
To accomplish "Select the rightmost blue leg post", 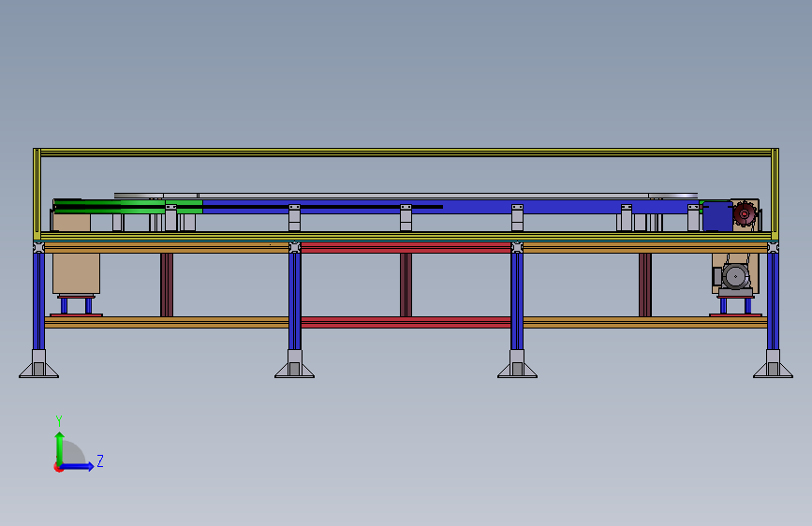I will pos(774,300).
